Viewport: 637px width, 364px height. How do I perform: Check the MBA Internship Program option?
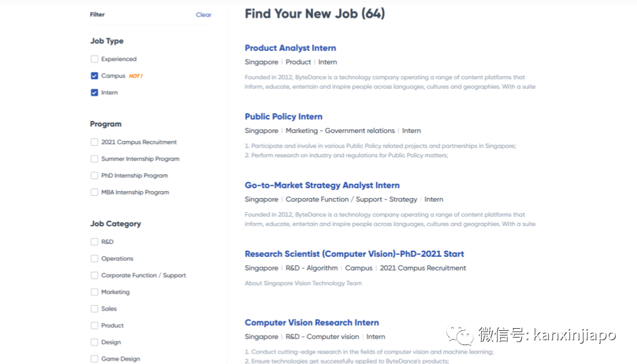click(94, 193)
